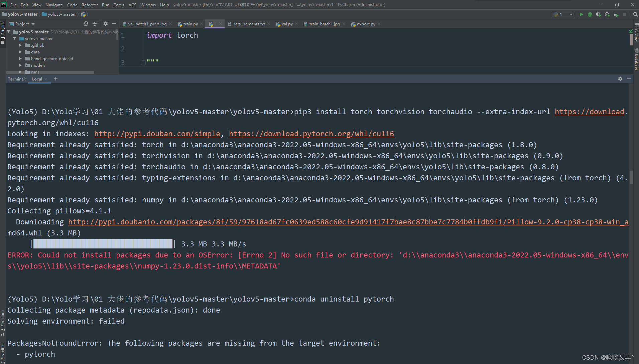The height and width of the screenshot is (364, 639).
Task: Collapse all in Project panel
Action: 95,24
